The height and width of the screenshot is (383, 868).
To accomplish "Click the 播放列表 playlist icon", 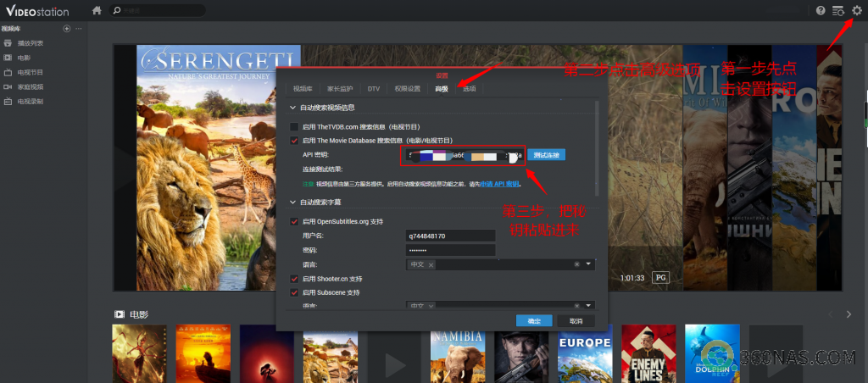I will [x=8, y=43].
